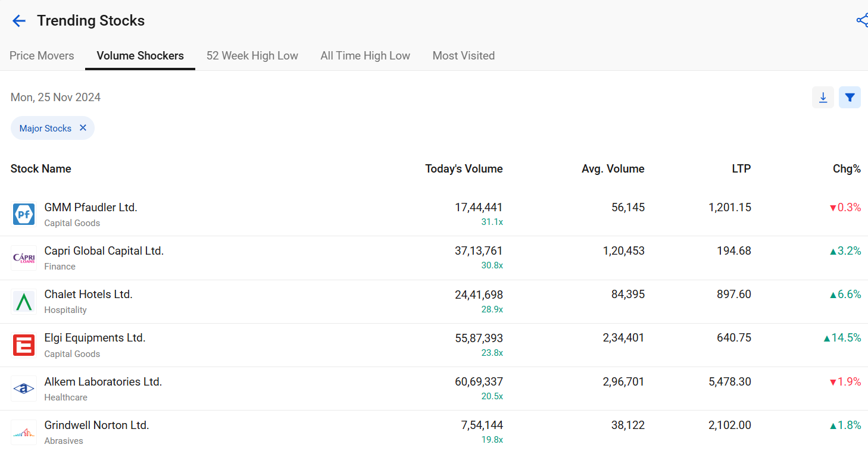
Task: Click the Alkem Laboratories logo
Action: [x=24, y=389]
